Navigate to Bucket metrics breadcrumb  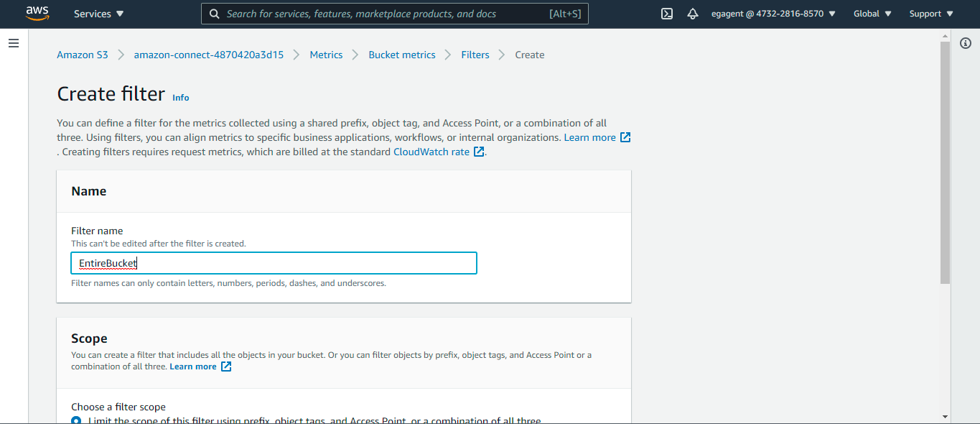tap(402, 55)
